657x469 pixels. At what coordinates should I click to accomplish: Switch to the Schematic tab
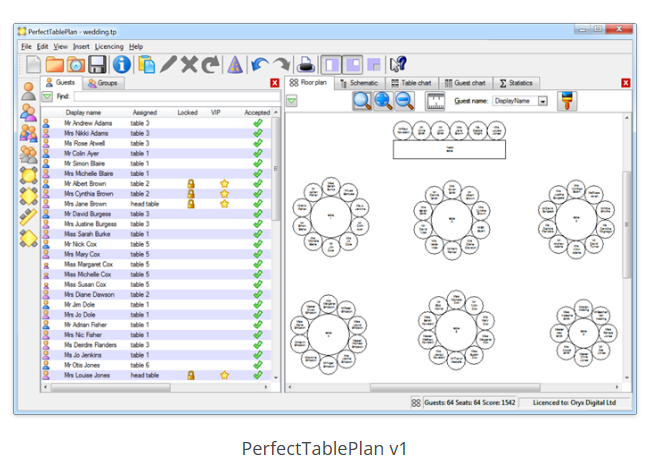click(359, 83)
